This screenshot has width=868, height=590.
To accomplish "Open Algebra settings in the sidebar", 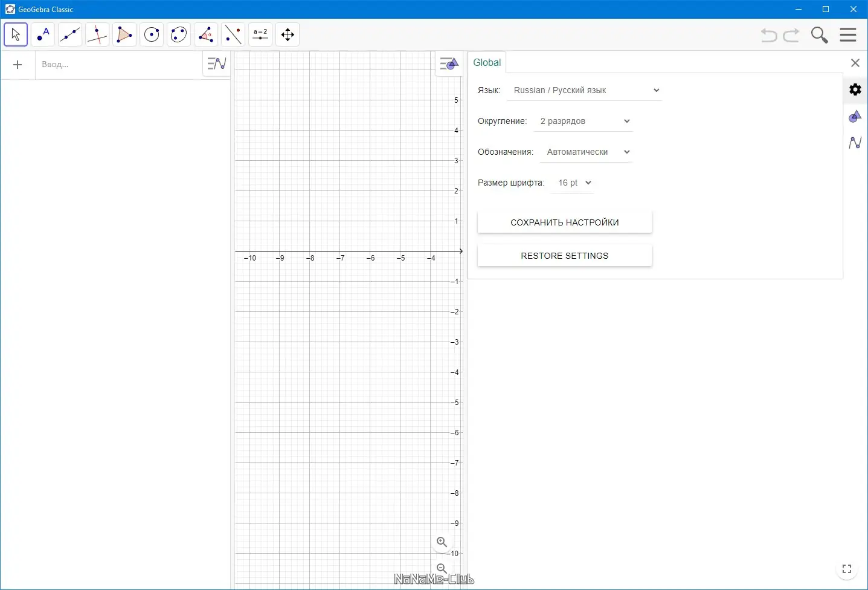I will click(855, 143).
